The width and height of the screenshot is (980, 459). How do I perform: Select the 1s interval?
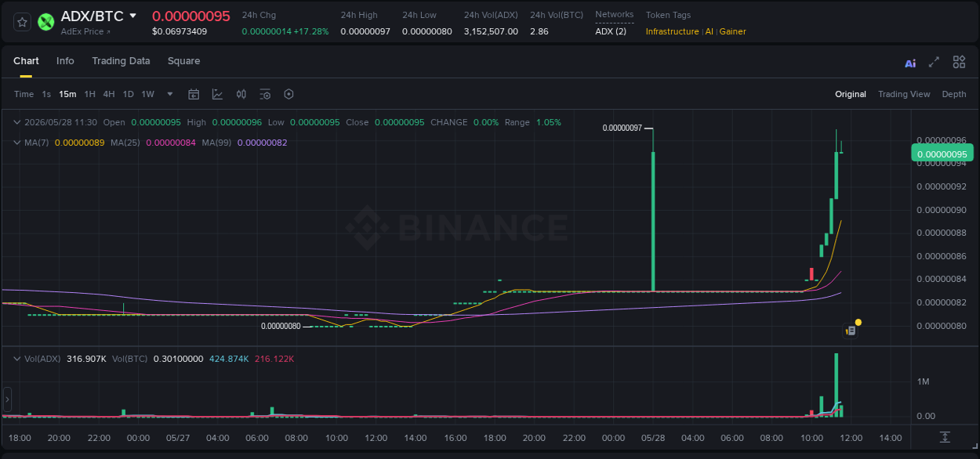(46, 94)
